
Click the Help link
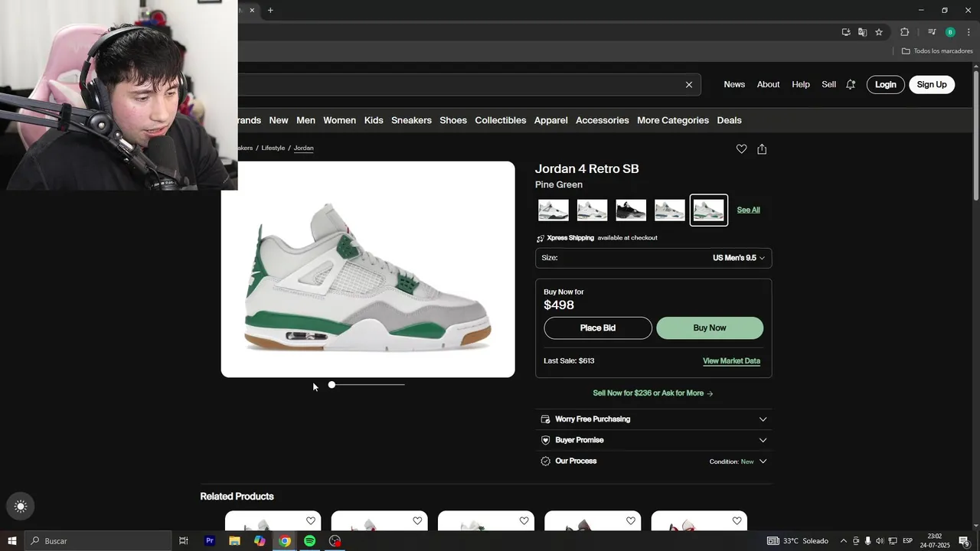[x=801, y=85]
